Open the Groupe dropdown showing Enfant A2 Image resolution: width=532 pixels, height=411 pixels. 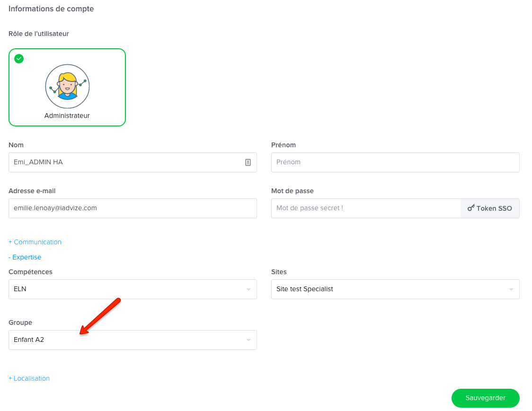coord(133,340)
